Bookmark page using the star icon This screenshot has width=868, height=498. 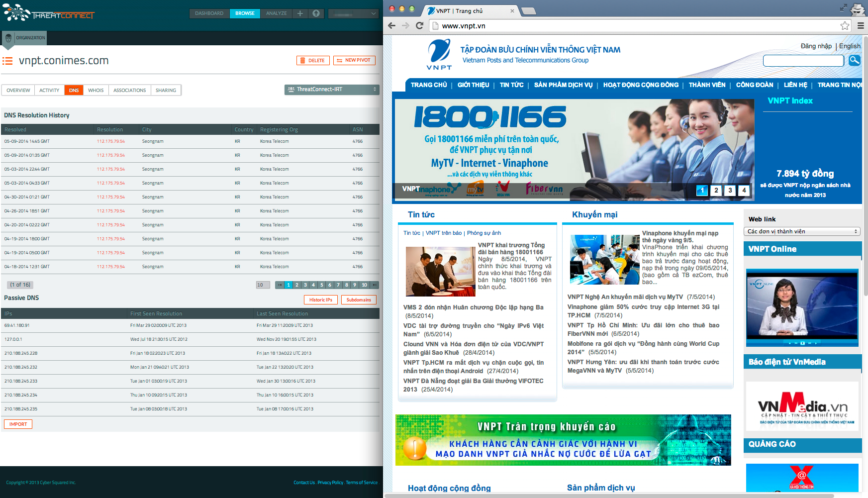(x=845, y=26)
